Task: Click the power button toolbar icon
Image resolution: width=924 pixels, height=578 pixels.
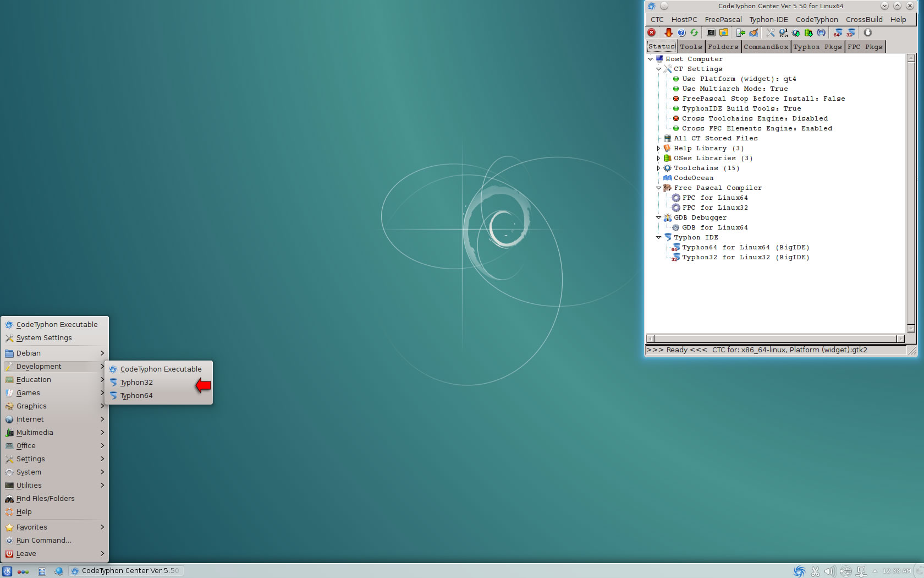Action: point(868,33)
